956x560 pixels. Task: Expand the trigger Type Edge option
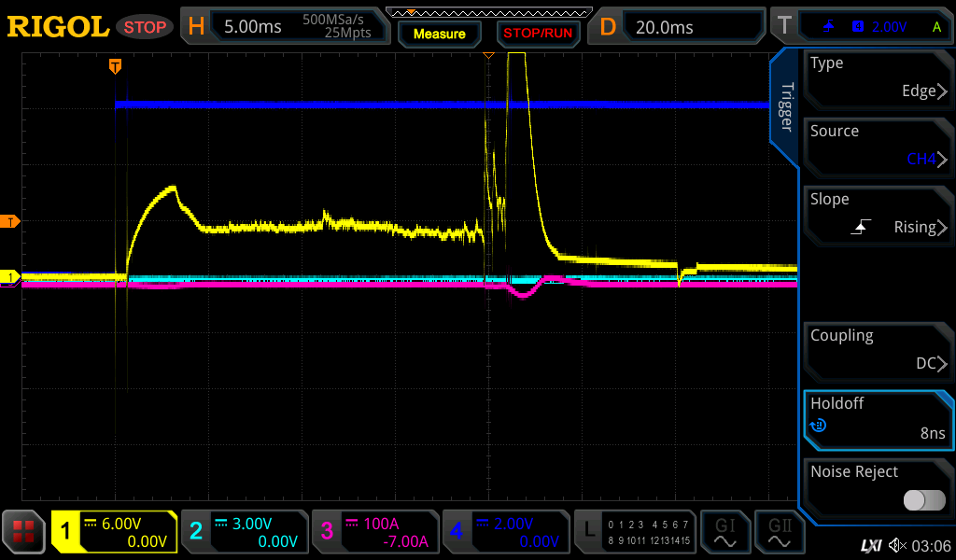pyautogui.click(x=878, y=78)
